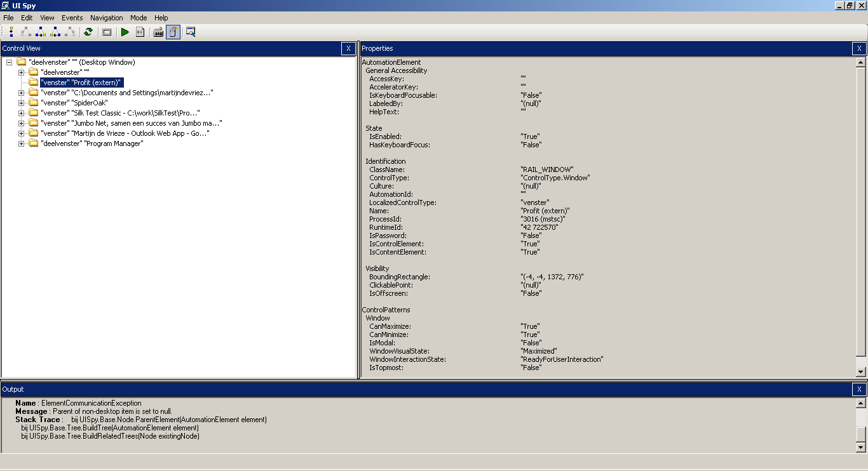This screenshot has height=471, width=868.
Task: Close the Output panel with X button
Action: click(859, 389)
